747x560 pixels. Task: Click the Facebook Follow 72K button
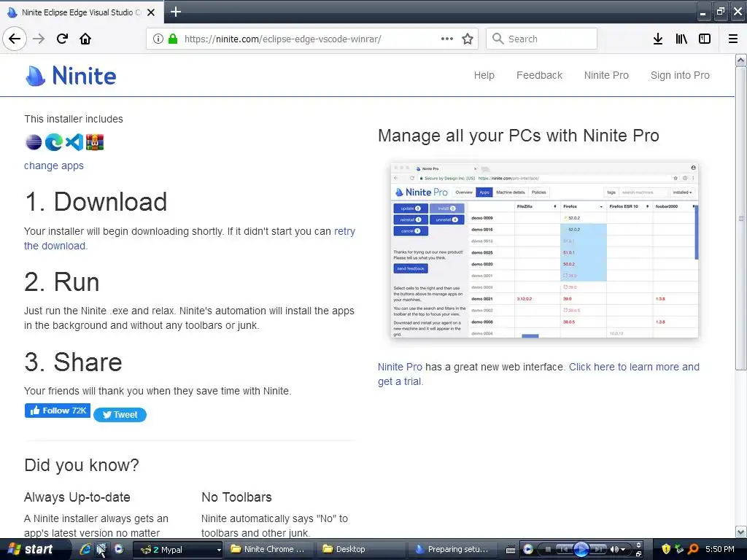click(x=57, y=411)
